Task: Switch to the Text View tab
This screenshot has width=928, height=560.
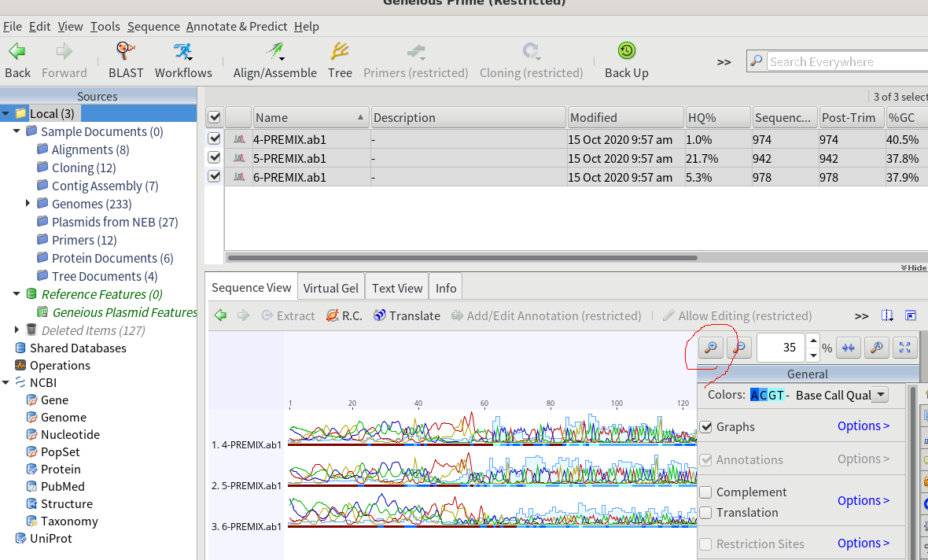Action: [397, 288]
